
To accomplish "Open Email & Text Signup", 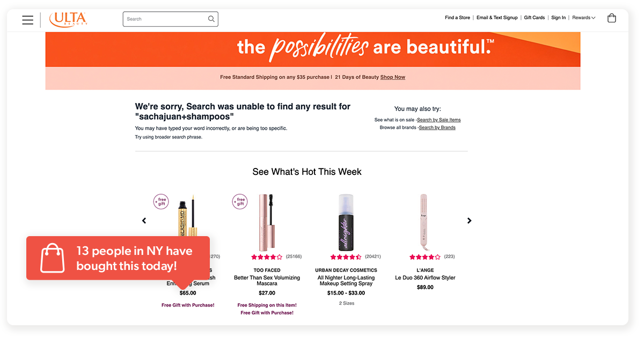I will coord(497,17).
